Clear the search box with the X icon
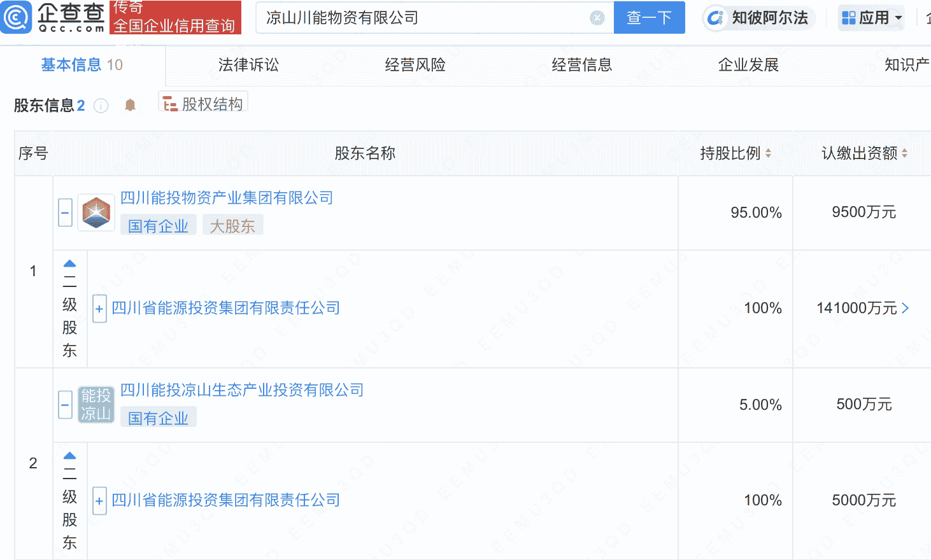The height and width of the screenshot is (560, 931). click(597, 18)
